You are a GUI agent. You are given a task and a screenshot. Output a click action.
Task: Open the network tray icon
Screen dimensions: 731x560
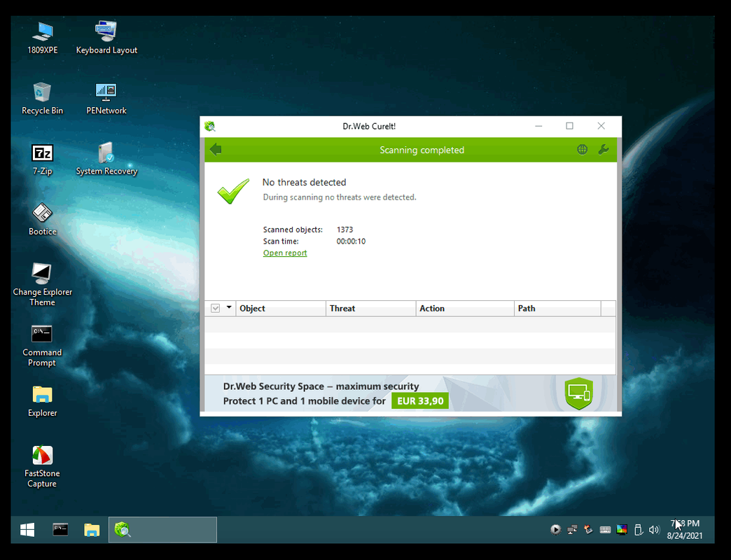click(572, 530)
